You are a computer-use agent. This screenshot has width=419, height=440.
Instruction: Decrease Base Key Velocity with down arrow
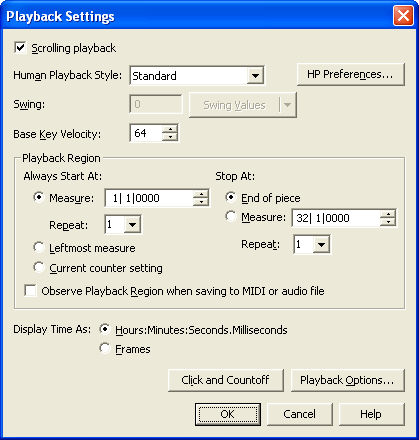[170, 137]
